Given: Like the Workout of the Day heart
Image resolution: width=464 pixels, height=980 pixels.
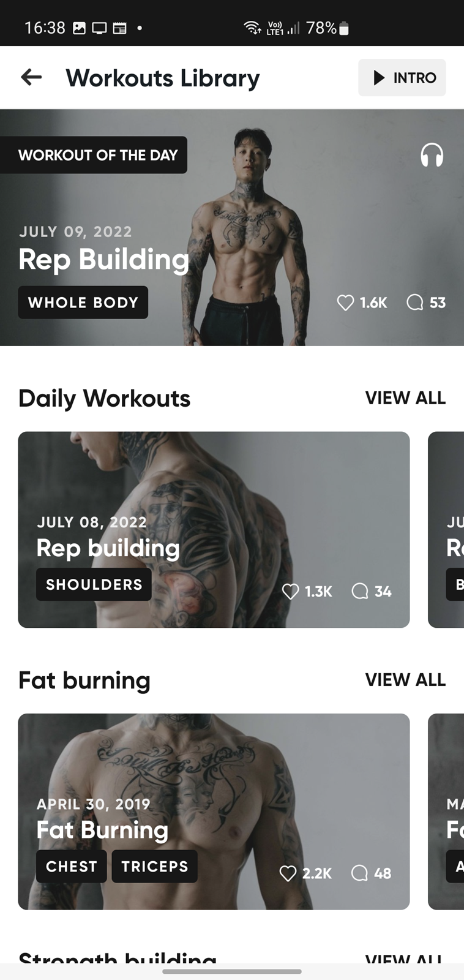Looking at the screenshot, I should point(345,303).
